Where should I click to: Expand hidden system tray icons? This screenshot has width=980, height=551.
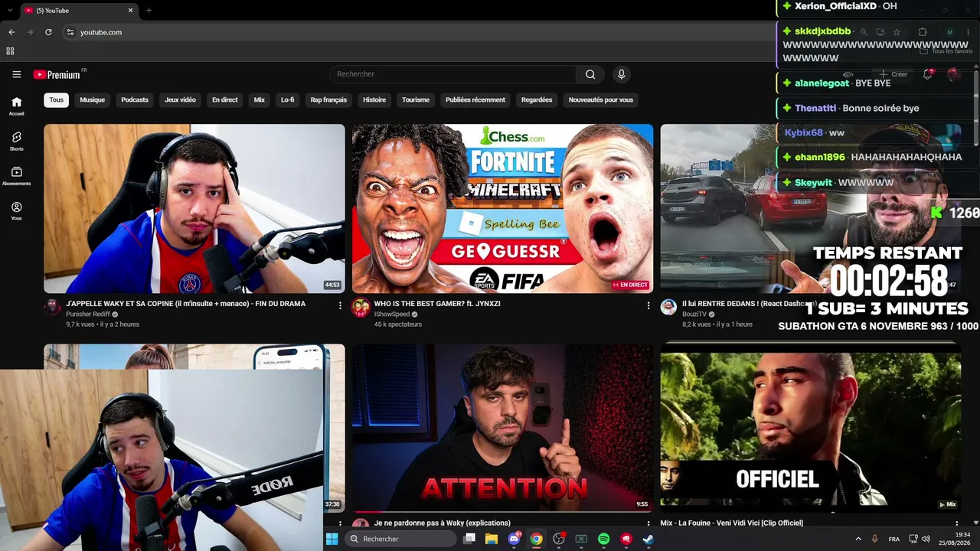pyautogui.click(x=858, y=539)
